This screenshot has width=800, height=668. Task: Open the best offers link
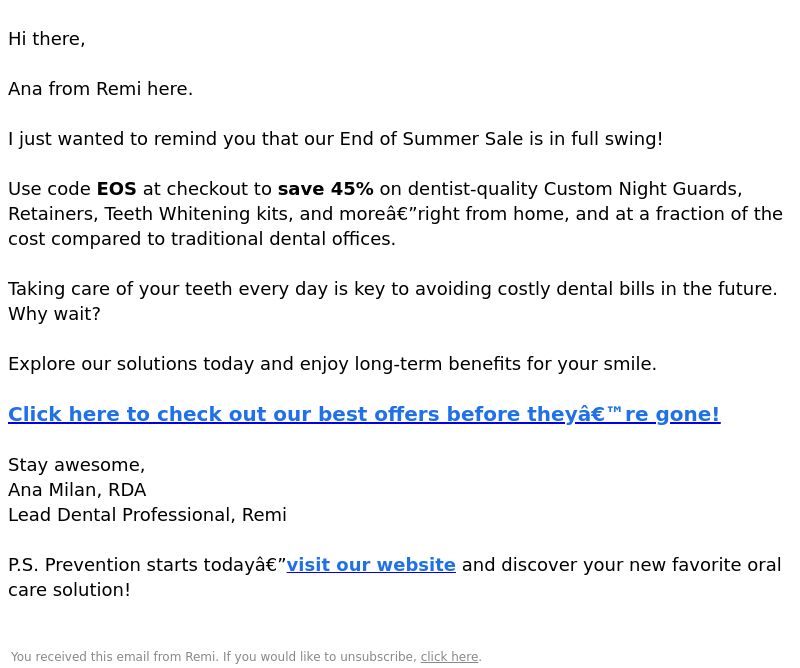point(364,414)
